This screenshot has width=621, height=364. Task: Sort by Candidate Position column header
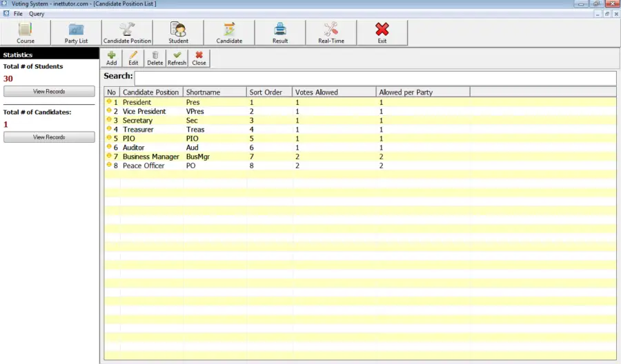151,92
